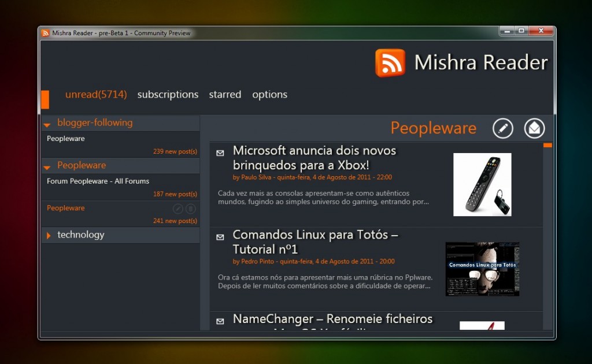
Task: Click the mark-all-read envelope icon in header
Action: coord(534,128)
